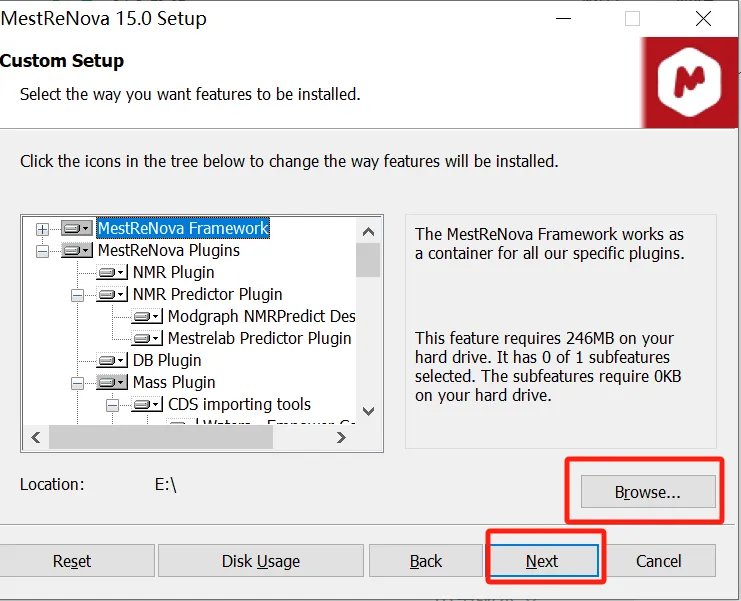
Task: Open install-mode icon for MestReNova Framework
Action: click(77, 229)
